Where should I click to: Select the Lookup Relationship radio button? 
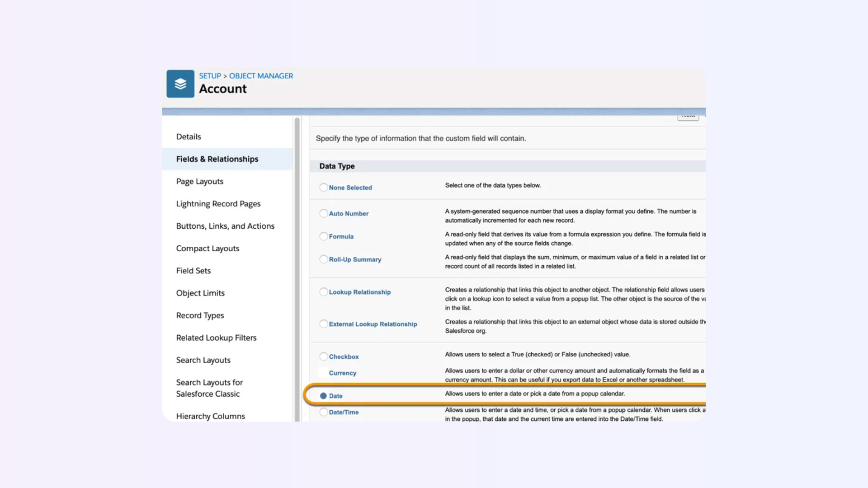click(324, 292)
